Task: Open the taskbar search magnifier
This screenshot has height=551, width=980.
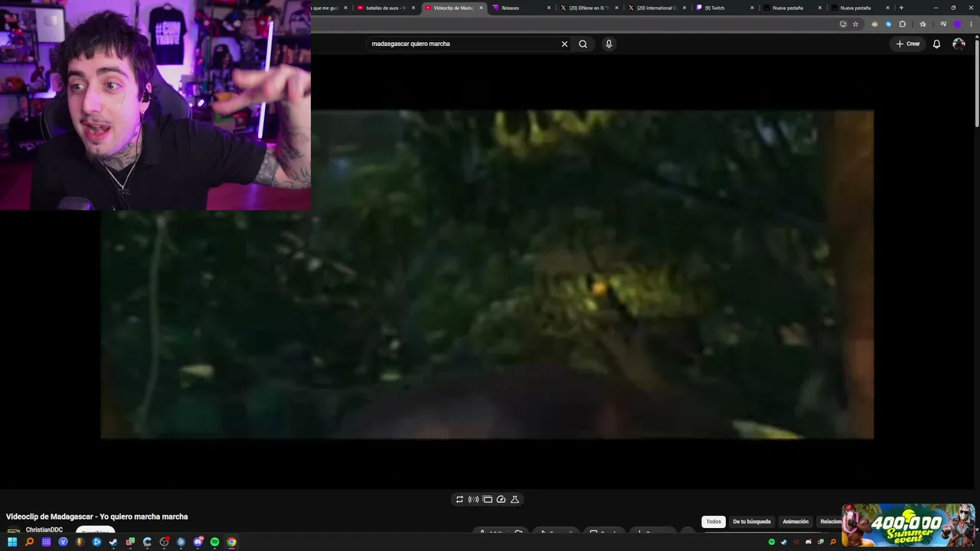Action: (x=29, y=542)
